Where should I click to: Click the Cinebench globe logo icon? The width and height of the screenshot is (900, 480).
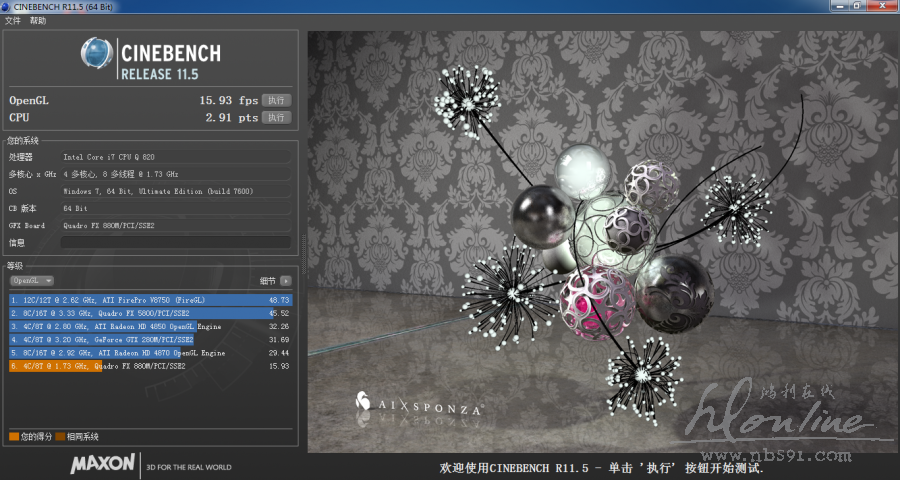pos(96,54)
